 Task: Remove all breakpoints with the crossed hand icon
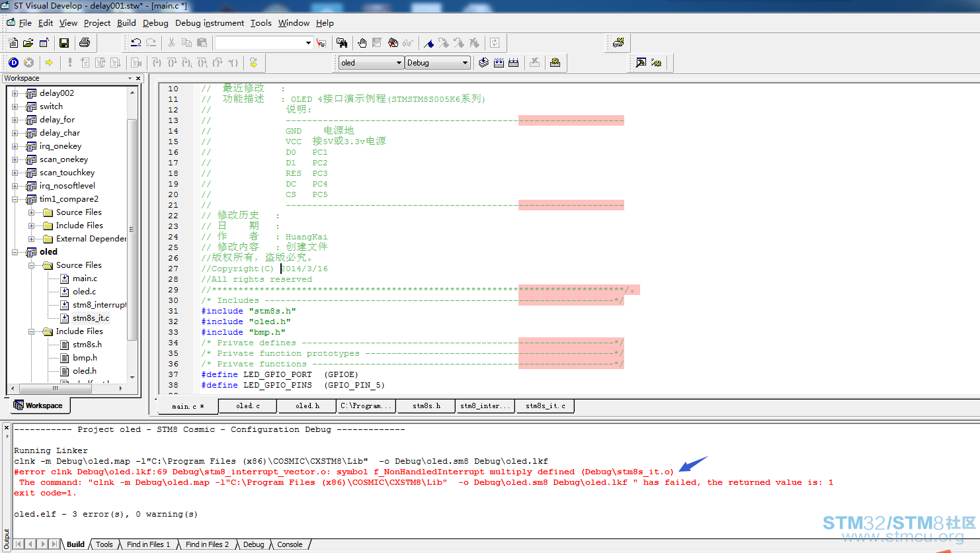point(393,43)
